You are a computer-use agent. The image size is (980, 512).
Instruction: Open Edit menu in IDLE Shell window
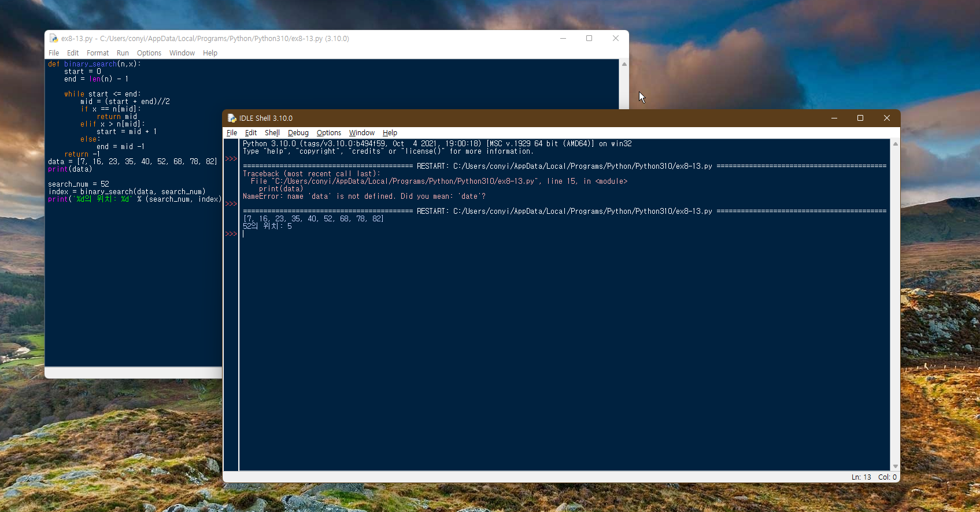[251, 133]
